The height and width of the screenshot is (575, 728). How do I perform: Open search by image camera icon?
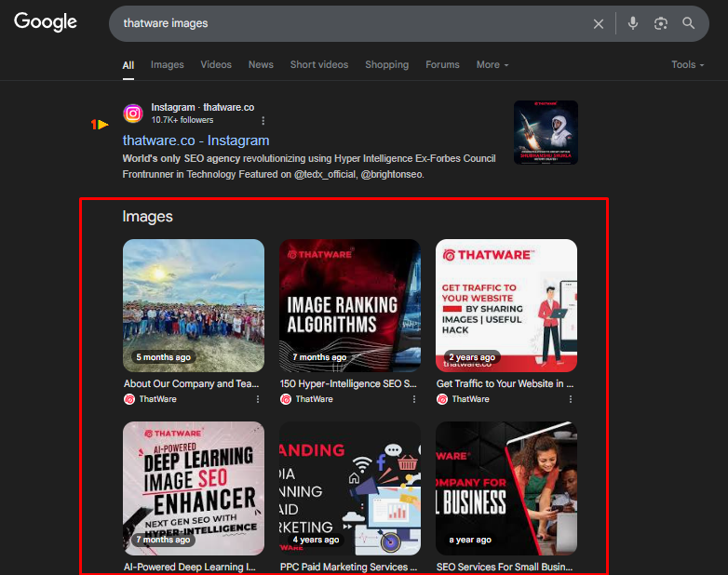point(661,23)
